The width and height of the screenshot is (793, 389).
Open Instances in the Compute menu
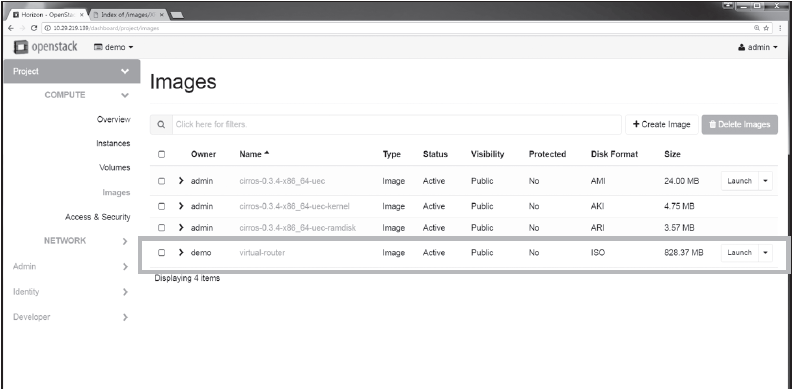(113, 144)
